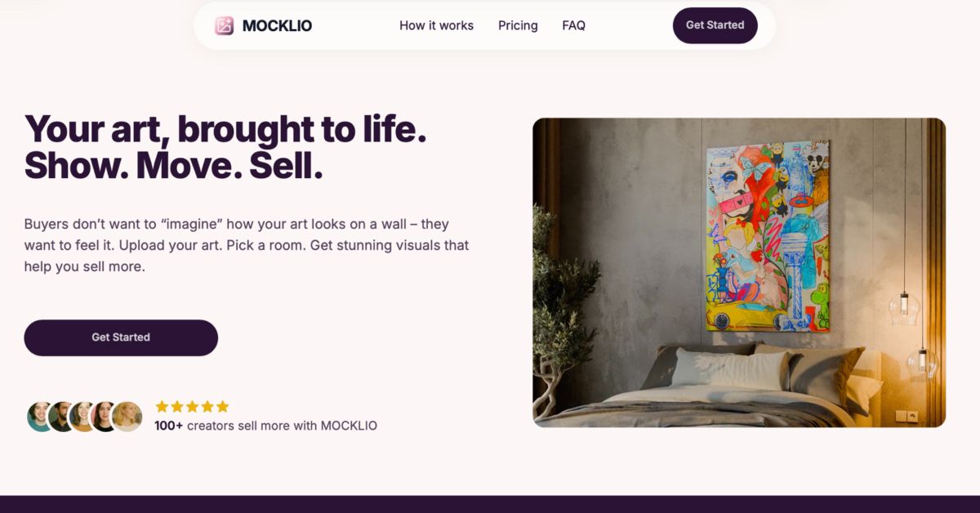Screen dimensions: 980x513
Task: Click the large Get Started button below the description
Action: click(x=121, y=337)
